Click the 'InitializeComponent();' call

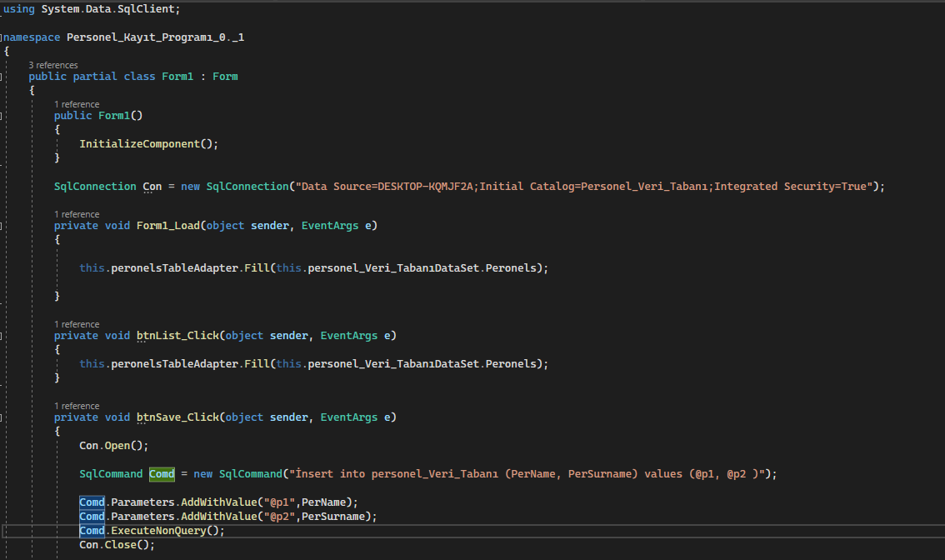tap(149, 144)
